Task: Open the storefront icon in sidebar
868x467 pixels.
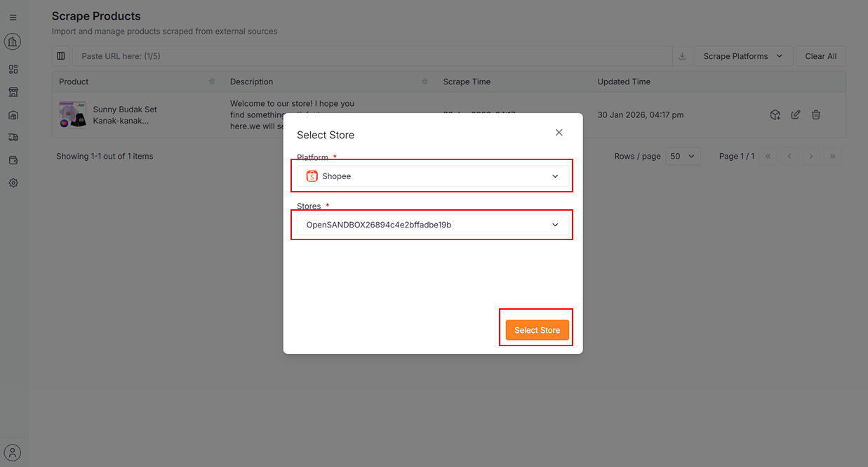Action: coord(13,92)
